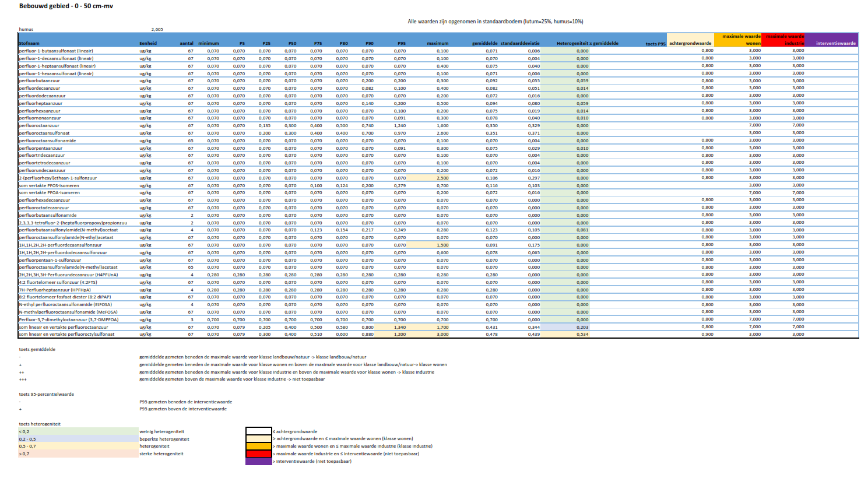Click the "Perfluor-3,7-dimethyloctaanzuur (3,7-DMPFOA)" row name
868x478 pixels.
click(68, 319)
